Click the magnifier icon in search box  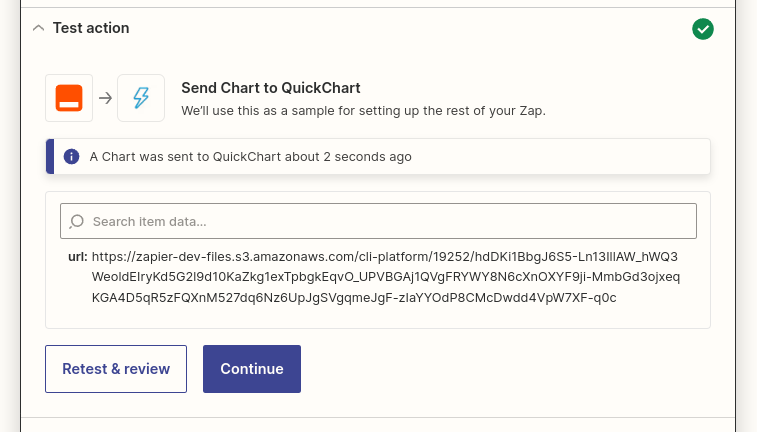tap(77, 222)
